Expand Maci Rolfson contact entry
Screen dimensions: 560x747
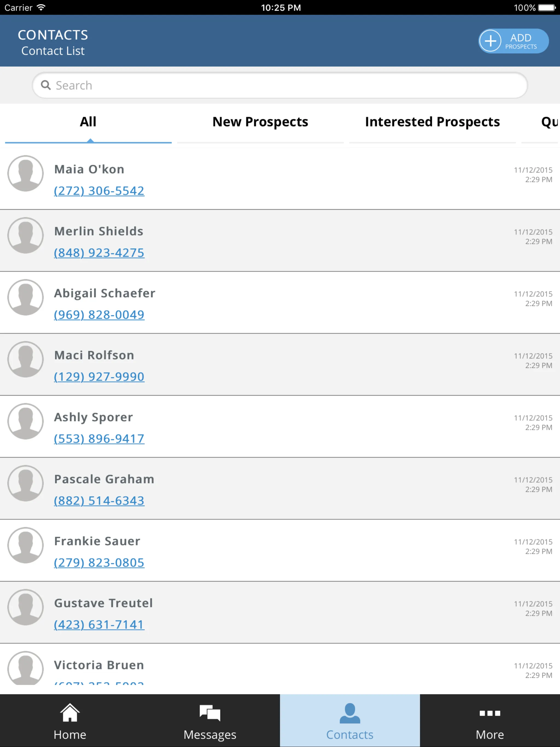pyautogui.click(x=280, y=365)
